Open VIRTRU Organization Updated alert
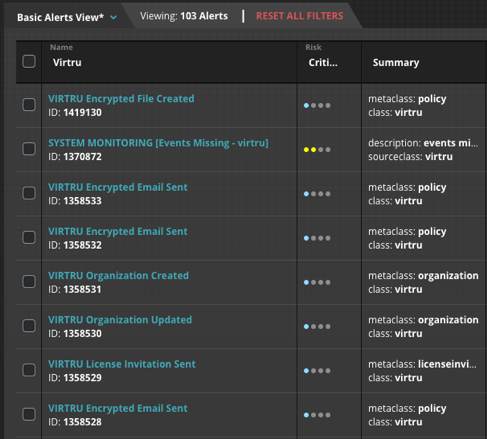Screen dimensions: 487x439 pos(120,320)
